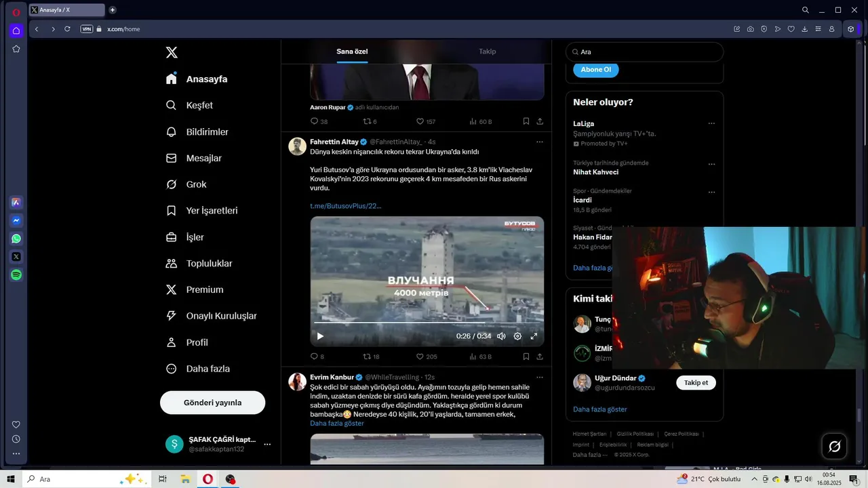The width and height of the screenshot is (868, 488).
Task: Take a snapshot with Opera camera icon
Action: coord(750,29)
